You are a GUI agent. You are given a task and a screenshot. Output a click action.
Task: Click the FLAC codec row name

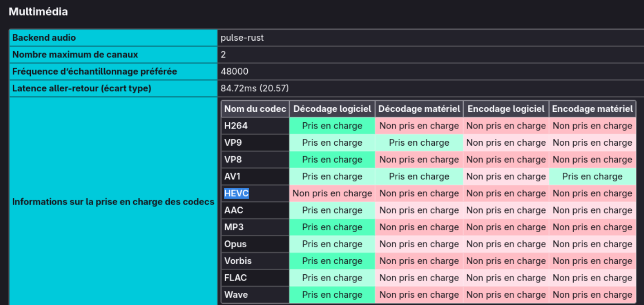point(235,278)
